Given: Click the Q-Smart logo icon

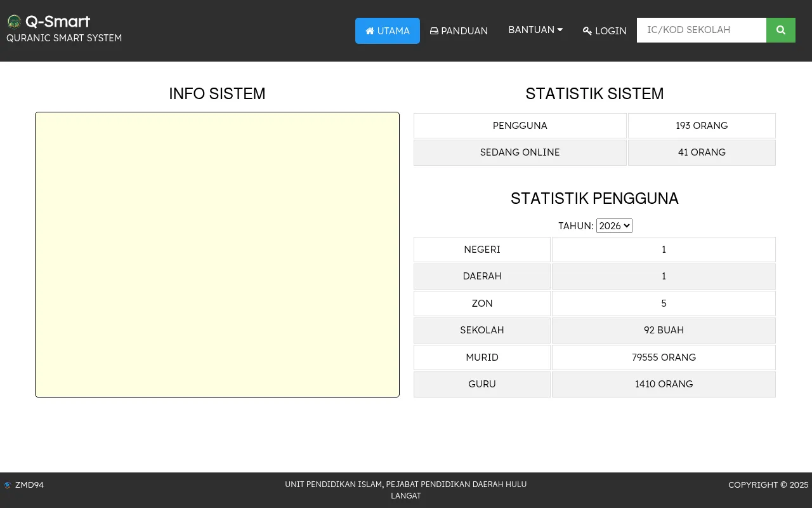Looking at the screenshot, I should (14, 22).
